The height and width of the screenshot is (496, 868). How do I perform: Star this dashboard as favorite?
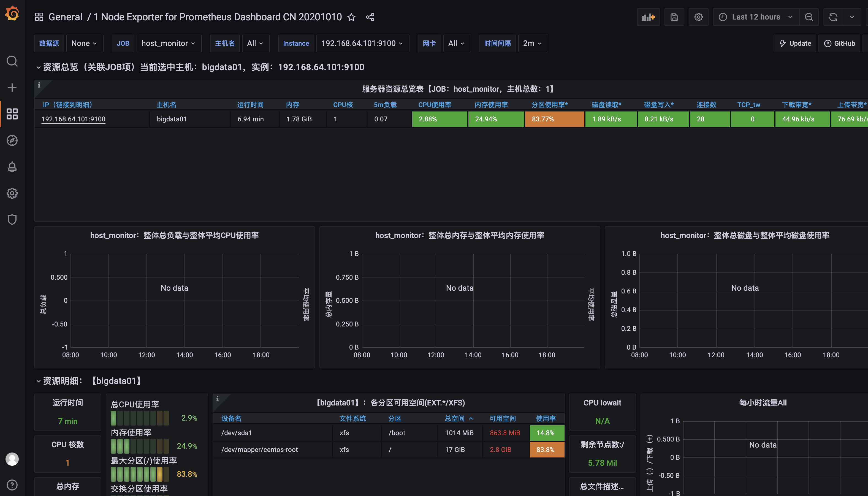tap(351, 17)
